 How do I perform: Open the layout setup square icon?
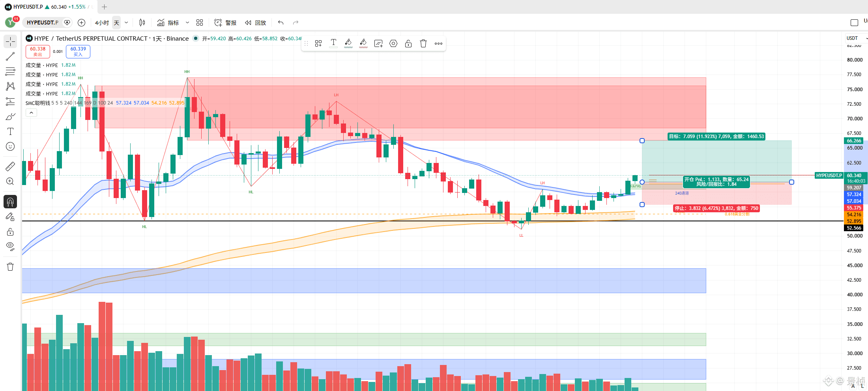[854, 22]
